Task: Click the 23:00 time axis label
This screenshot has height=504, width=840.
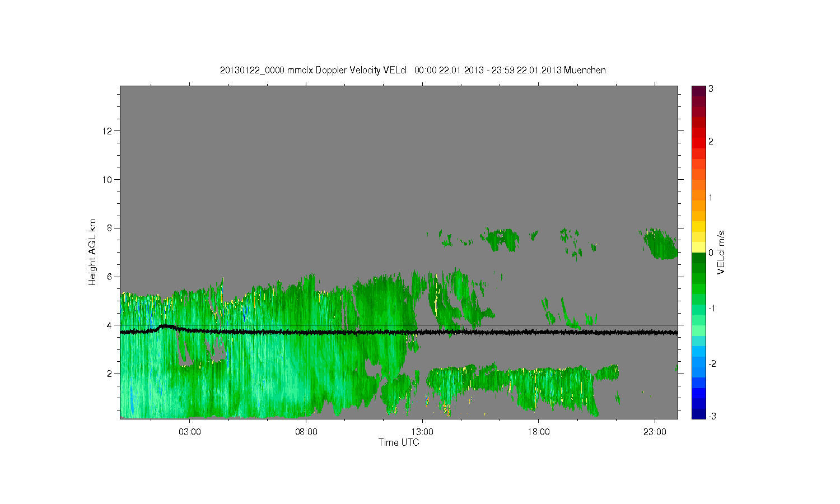Action: point(655,432)
